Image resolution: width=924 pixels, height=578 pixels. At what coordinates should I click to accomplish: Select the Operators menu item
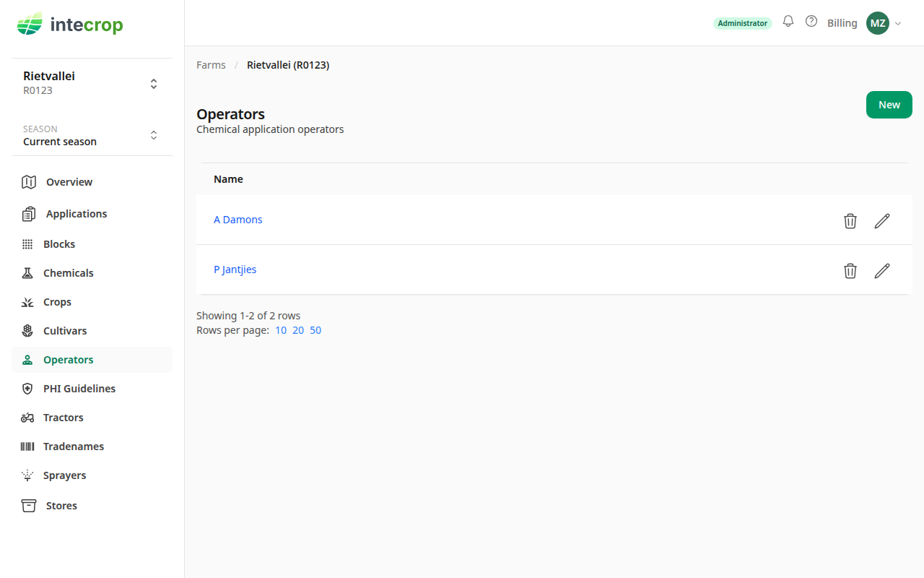(92, 360)
